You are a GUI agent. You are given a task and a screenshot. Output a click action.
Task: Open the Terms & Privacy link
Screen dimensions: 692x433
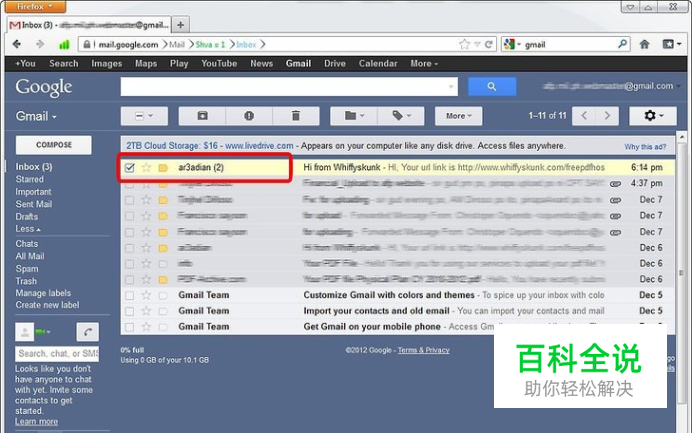point(423,350)
